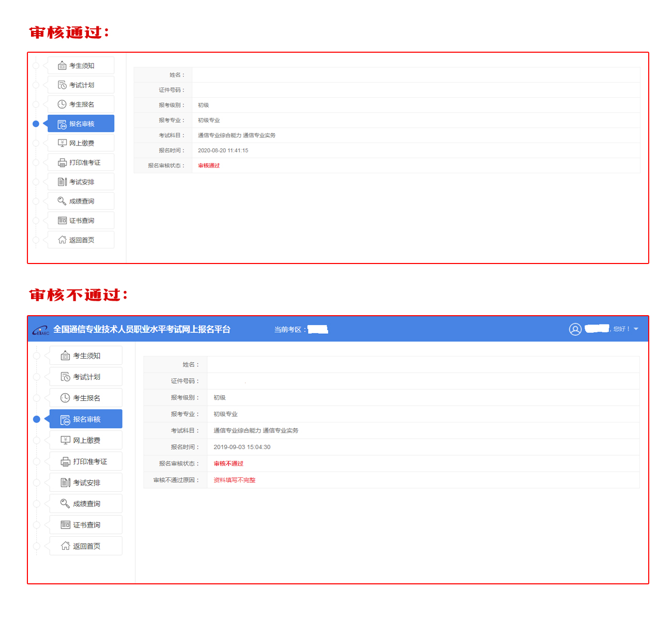Open 证书查询 in the 审核通过 panel sidebar

[81, 221]
